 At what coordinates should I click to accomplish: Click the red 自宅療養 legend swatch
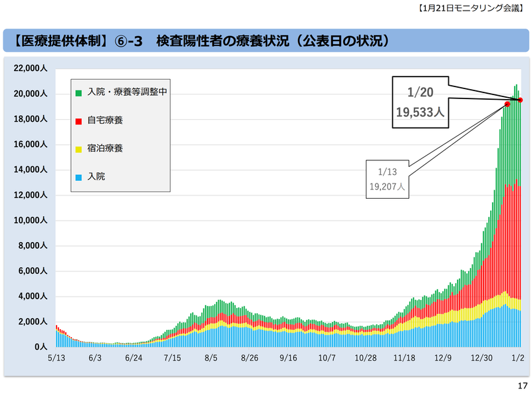coord(78,121)
